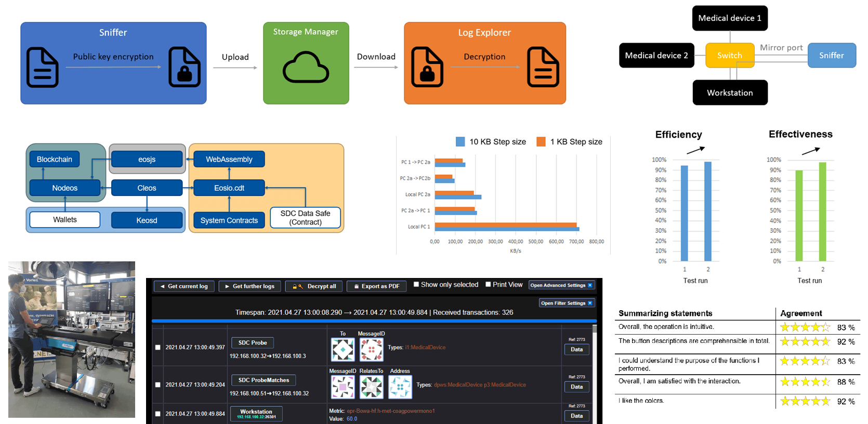The image size is (868, 424).
Task: Click the locked document icon in Sniffer
Action: pyautogui.click(x=185, y=67)
